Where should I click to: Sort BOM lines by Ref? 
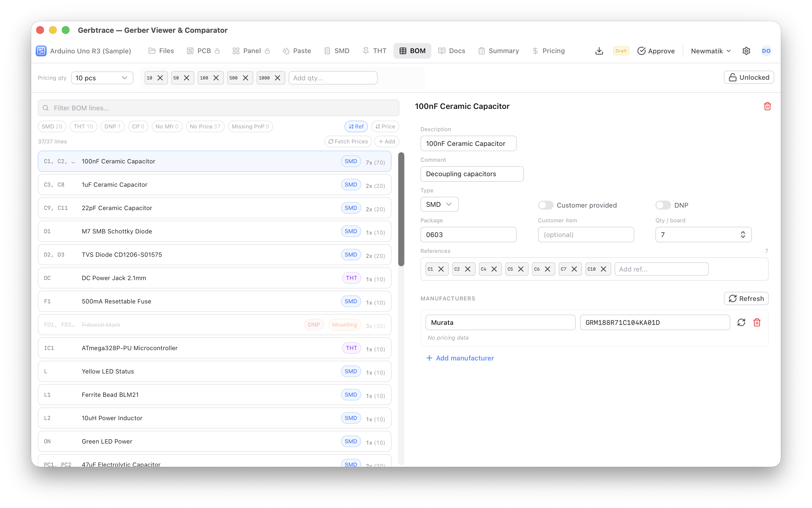356,126
